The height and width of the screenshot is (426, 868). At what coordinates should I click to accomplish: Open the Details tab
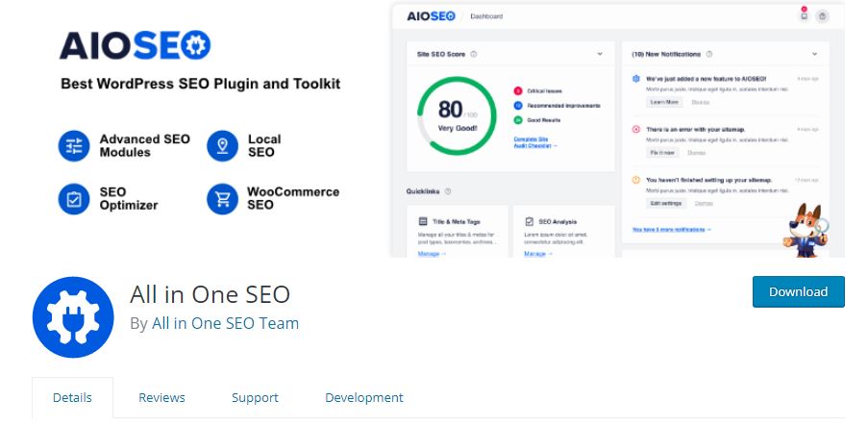72,398
